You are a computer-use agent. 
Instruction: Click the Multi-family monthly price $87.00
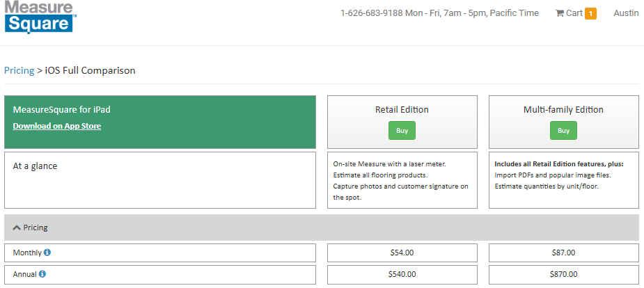coord(563,253)
